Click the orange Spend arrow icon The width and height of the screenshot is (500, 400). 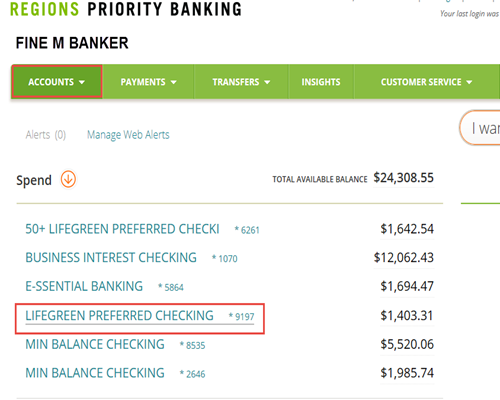pos(68,179)
